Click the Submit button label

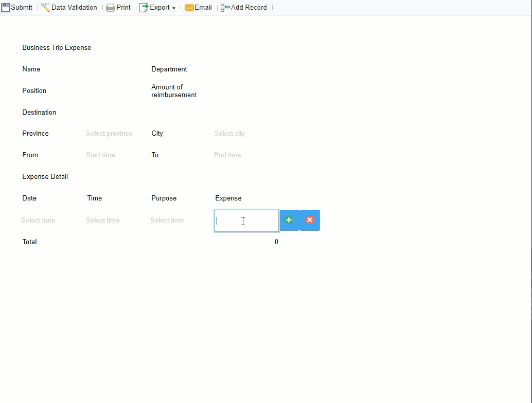coord(22,8)
